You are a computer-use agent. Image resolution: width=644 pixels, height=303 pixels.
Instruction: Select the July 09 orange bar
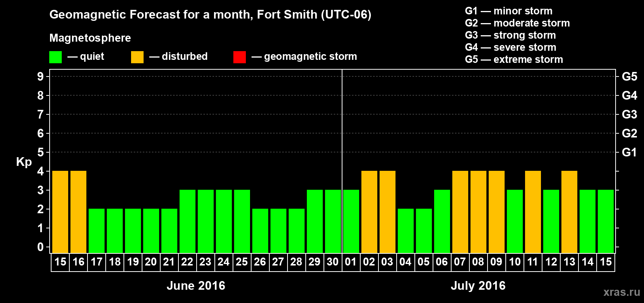(497, 212)
